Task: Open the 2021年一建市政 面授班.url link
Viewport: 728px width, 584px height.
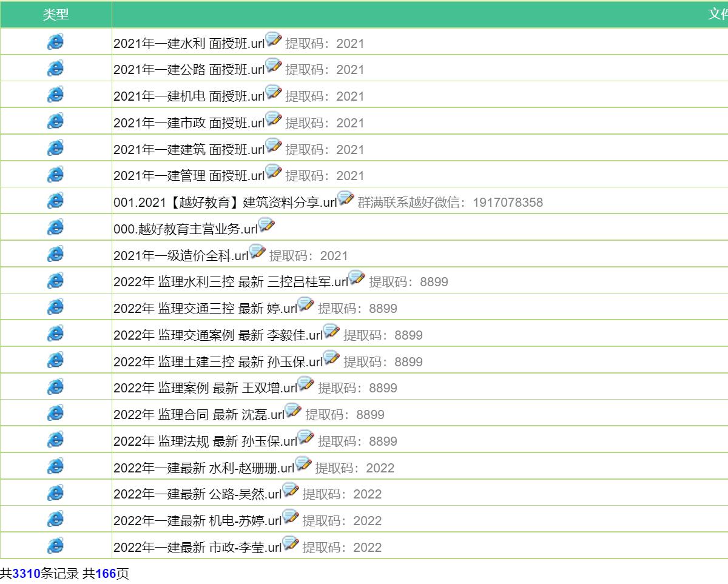Action: (x=189, y=123)
